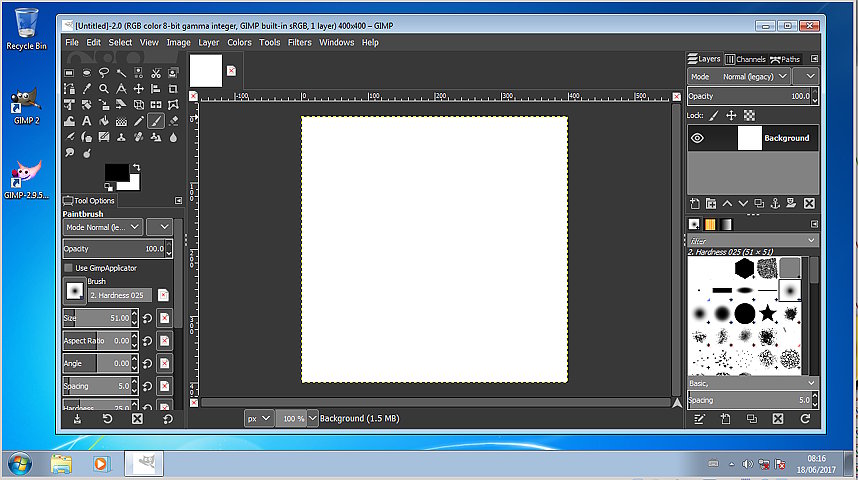Delete the layer in Layers panel
Screen dimensions: 858x480
[x=809, y=204]
